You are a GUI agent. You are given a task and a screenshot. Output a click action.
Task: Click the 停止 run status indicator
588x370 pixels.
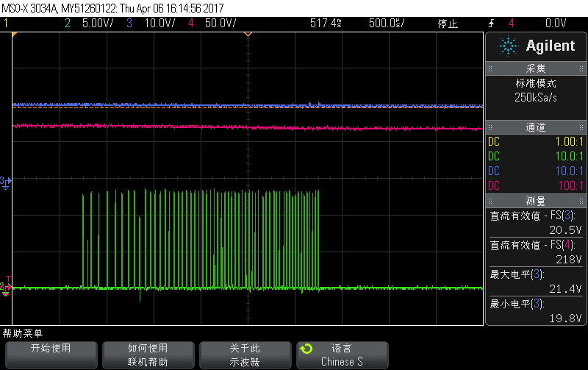[x=448, y=24]
